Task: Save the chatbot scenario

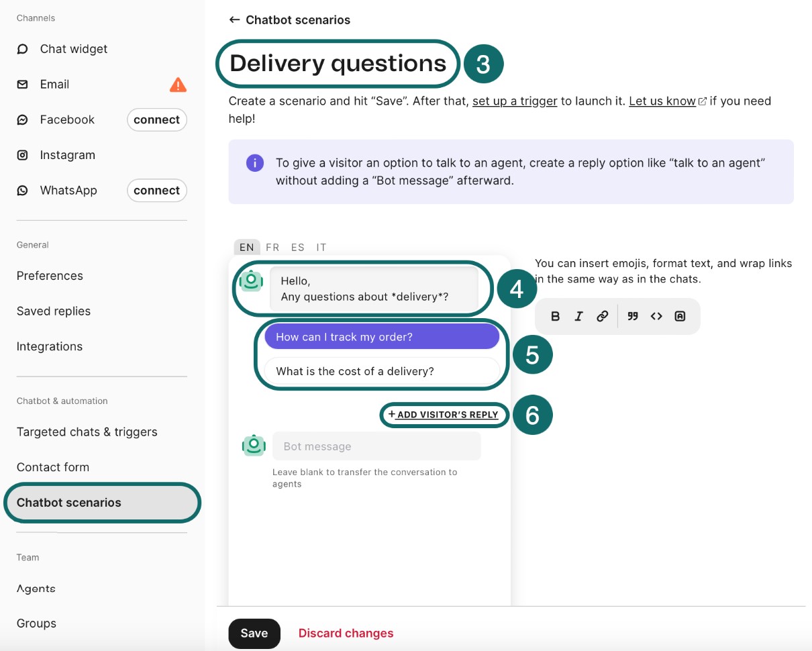Action: (x=254, y=633)
